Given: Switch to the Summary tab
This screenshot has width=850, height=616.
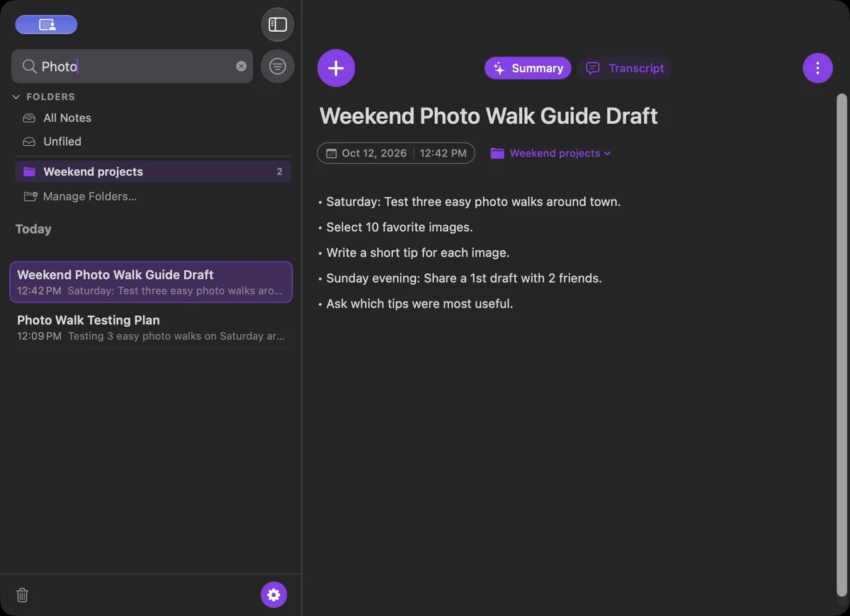Looking at the screenshot, I should (x=528, y=68).
